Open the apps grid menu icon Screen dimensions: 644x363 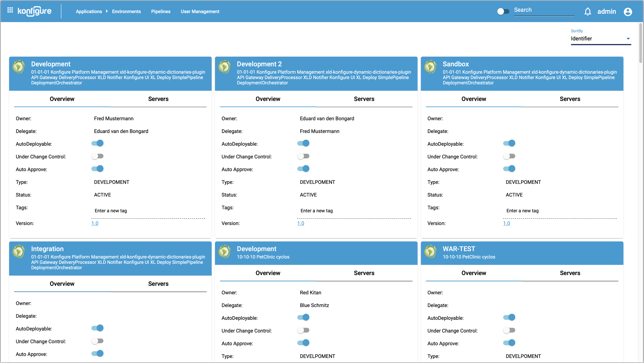10,10
